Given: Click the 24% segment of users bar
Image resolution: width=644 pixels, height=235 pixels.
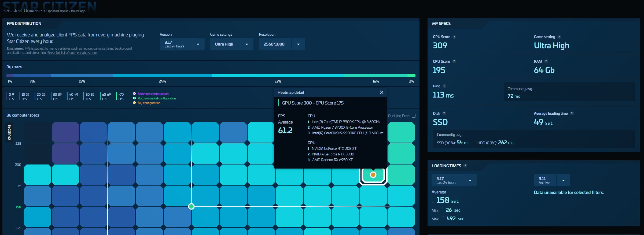Looking at the screenshot, I should (x=162, y=76).
